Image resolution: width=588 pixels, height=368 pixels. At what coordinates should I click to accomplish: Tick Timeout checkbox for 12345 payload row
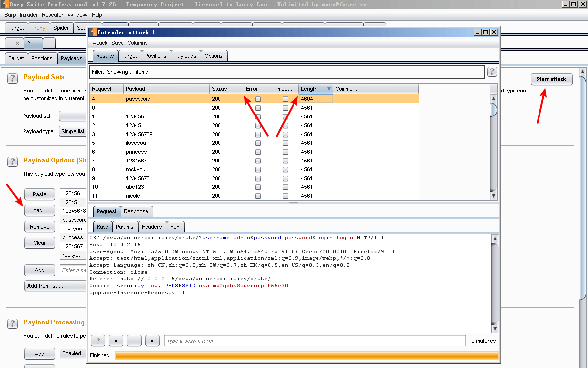(x=285, y=126)
